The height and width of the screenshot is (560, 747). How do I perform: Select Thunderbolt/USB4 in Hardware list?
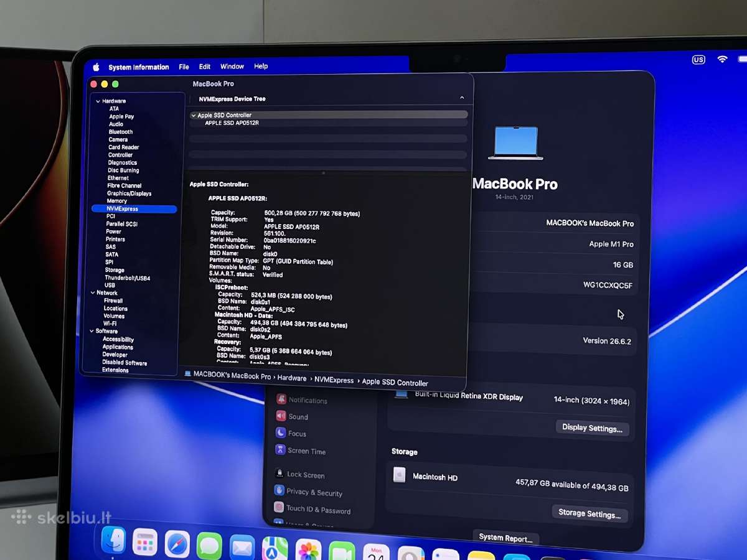(127, 278)
